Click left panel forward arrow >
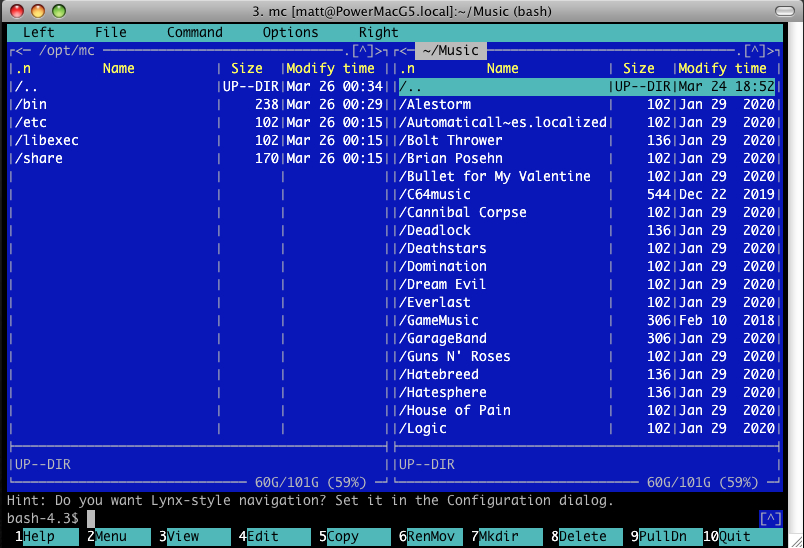 pyautogui.click(x=379, y=51)
